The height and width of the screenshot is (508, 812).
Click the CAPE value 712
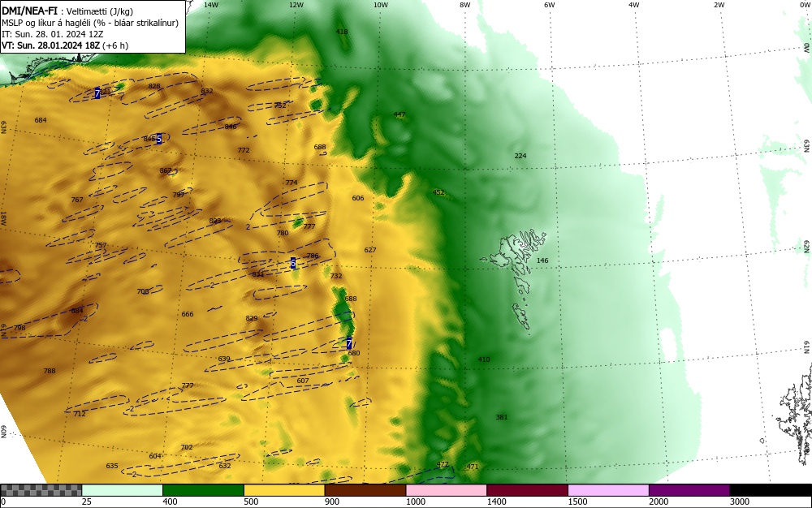point(80,414)
